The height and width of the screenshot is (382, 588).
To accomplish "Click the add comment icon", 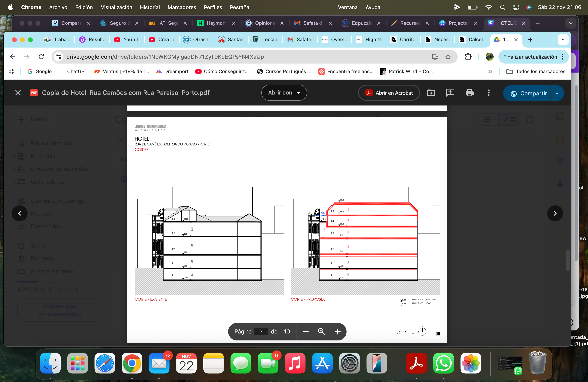I will pos(450,93).
